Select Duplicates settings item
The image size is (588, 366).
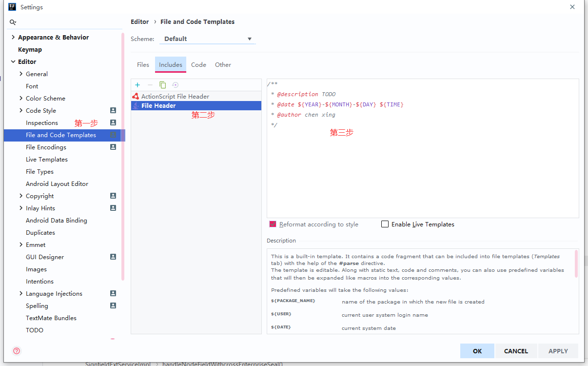(x=40, y=232)
